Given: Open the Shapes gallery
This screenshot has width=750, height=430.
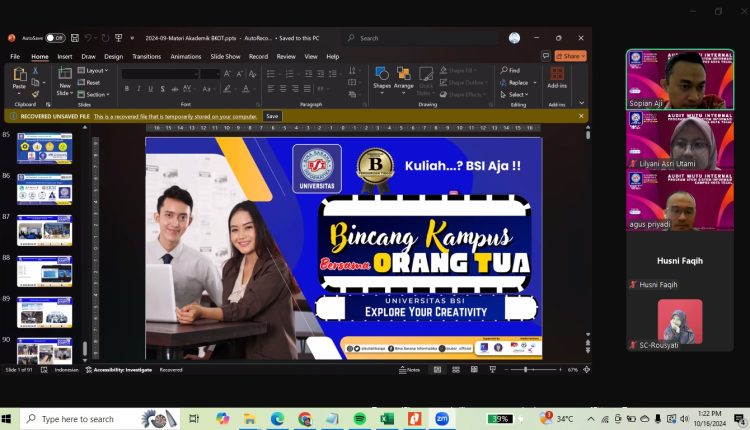Looking at the screenshot, I should tap(382, 78).
